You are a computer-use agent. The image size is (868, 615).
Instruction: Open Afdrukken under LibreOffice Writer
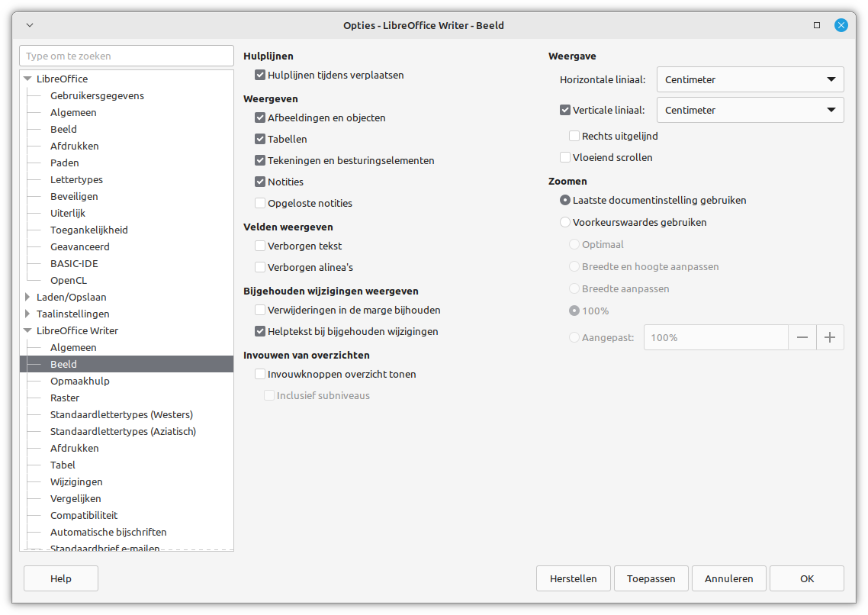[74, 449]
